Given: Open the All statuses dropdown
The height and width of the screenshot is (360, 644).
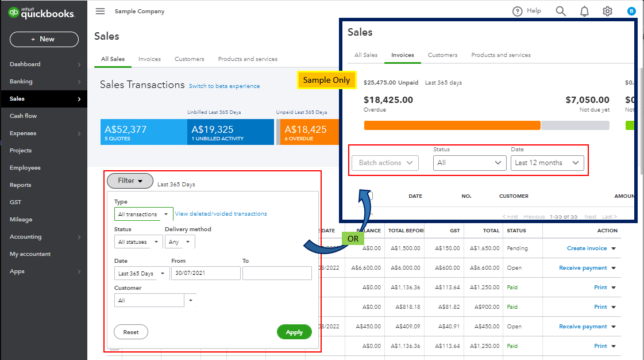Looking at the screenshot, I should (x=138, y=242).
